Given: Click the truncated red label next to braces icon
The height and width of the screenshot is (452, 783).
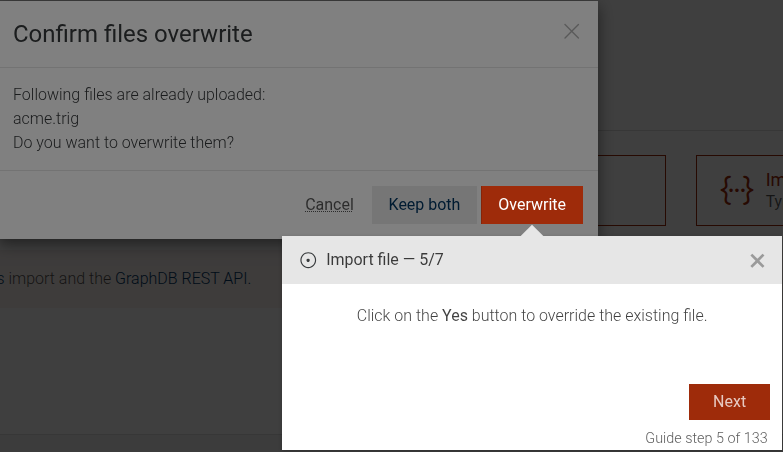Looking at the screenshot, I should [x=773, y=180].
